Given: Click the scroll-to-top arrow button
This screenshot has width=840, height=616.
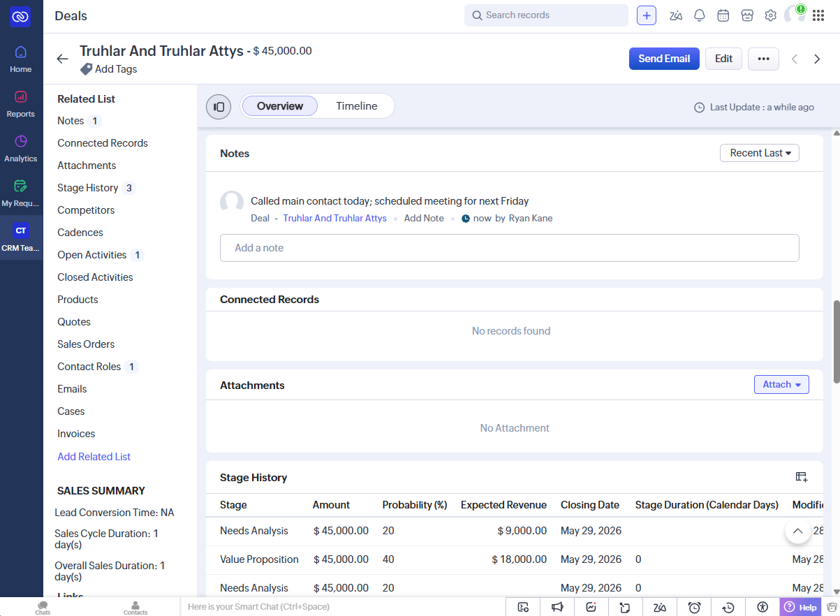Looking at the screenshot, I should [x=798, y=531].
